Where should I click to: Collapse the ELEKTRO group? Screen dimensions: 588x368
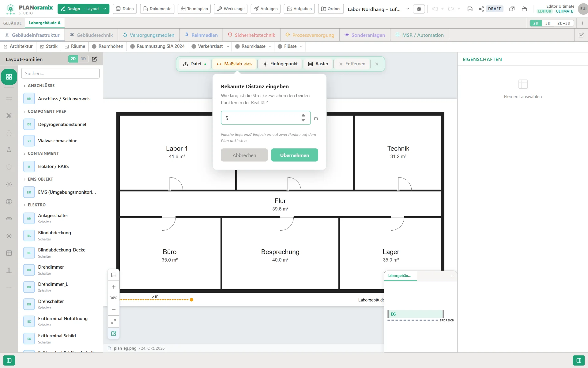click(34, 205)
